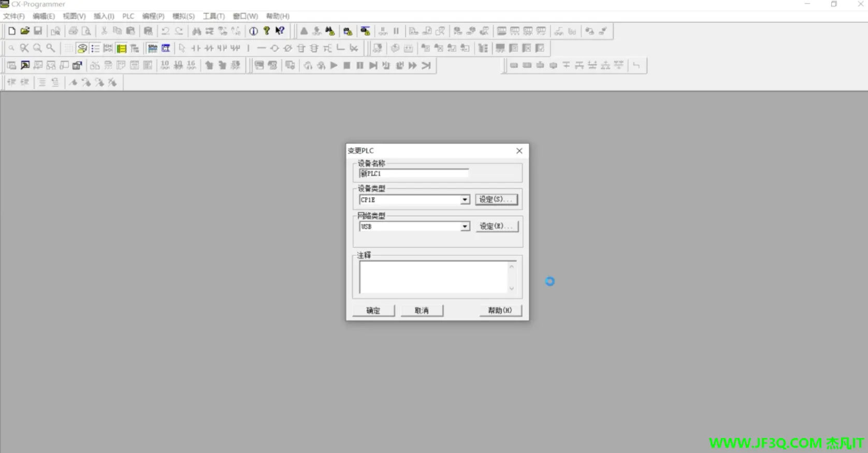This screenshot has width=868, height=453.
Task: Click the About info icon
Action: pos(253,31)
